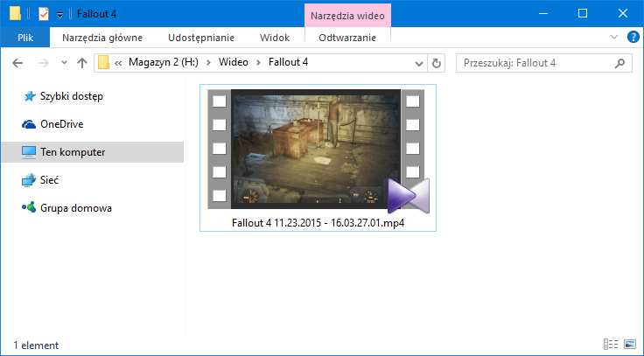Viewport: 644px width, 356px height.
Task: Switch to details view layout icon
Action: click(611, 344)
